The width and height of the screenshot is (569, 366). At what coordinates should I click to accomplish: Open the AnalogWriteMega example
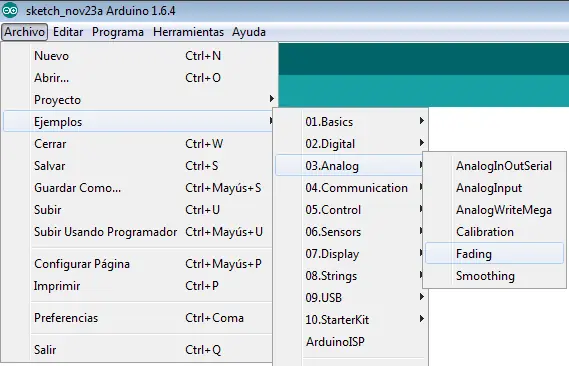click(494, 210)
